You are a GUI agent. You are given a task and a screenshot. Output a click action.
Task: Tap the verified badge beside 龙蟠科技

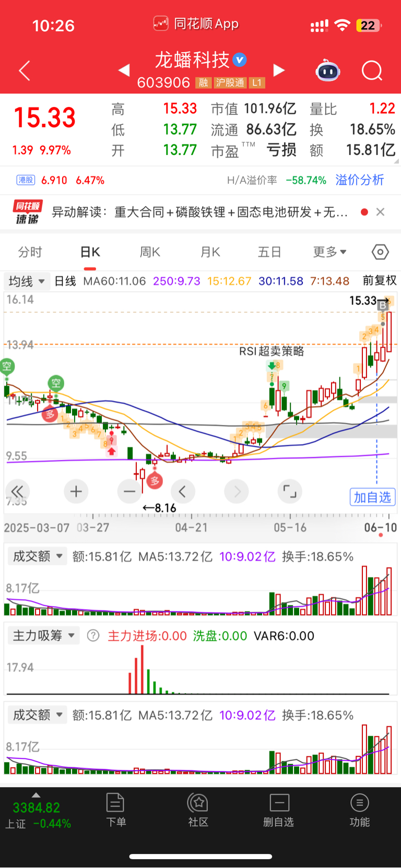click(x=240, y=60)
